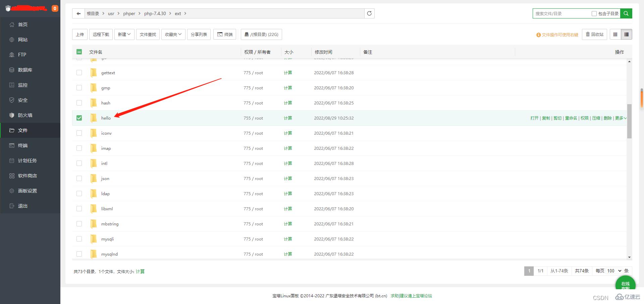Open 数据库 in sidebar

[30, 70]
